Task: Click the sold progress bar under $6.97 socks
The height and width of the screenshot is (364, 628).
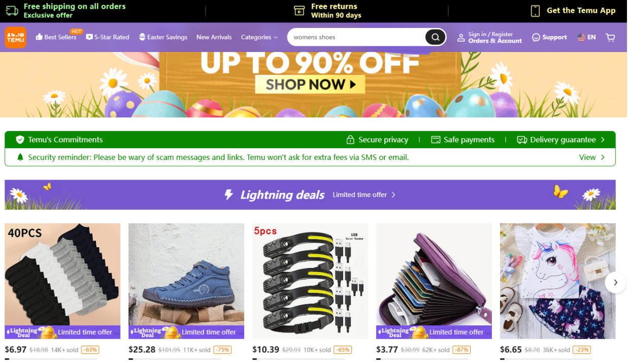Action: tap(62, 359)
